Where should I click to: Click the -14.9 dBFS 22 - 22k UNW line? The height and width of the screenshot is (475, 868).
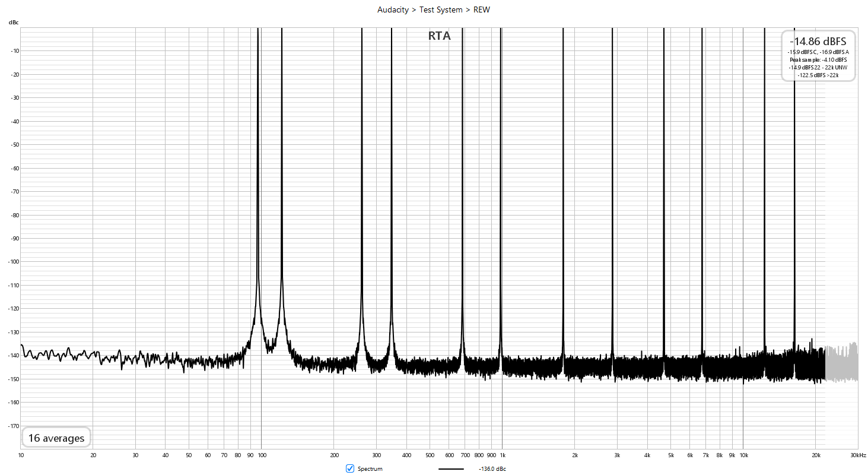pyautogui.click(x=818, y=68)
